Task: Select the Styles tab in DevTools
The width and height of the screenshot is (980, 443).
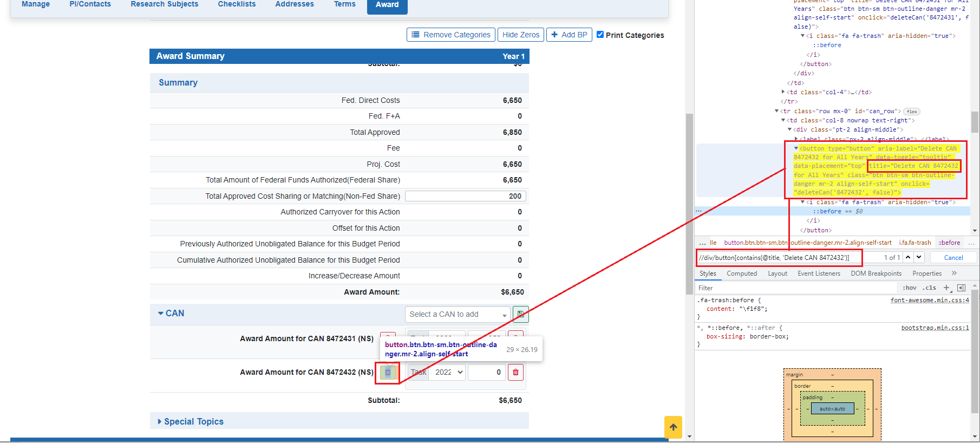Action: 708,273
